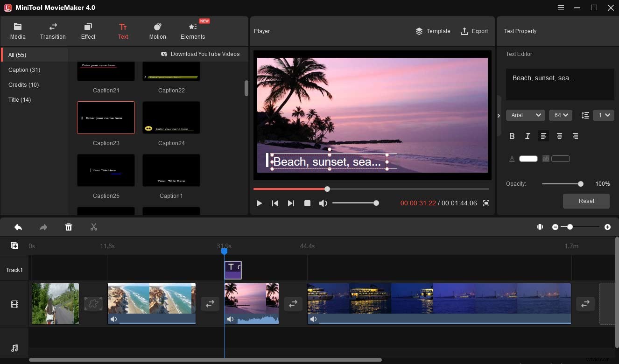The width and height of the screenshot is (619, 364).
Task: Open the Media tab
Action: pos(18,31)
